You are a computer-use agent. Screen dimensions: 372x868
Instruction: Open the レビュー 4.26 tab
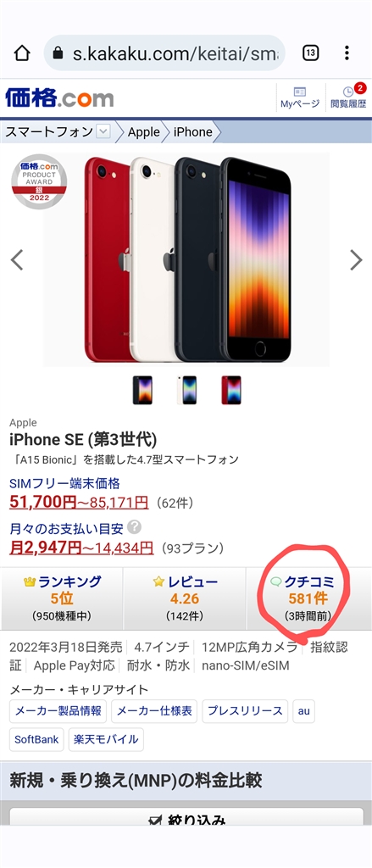pyautogui.click(x=185, y=598)
